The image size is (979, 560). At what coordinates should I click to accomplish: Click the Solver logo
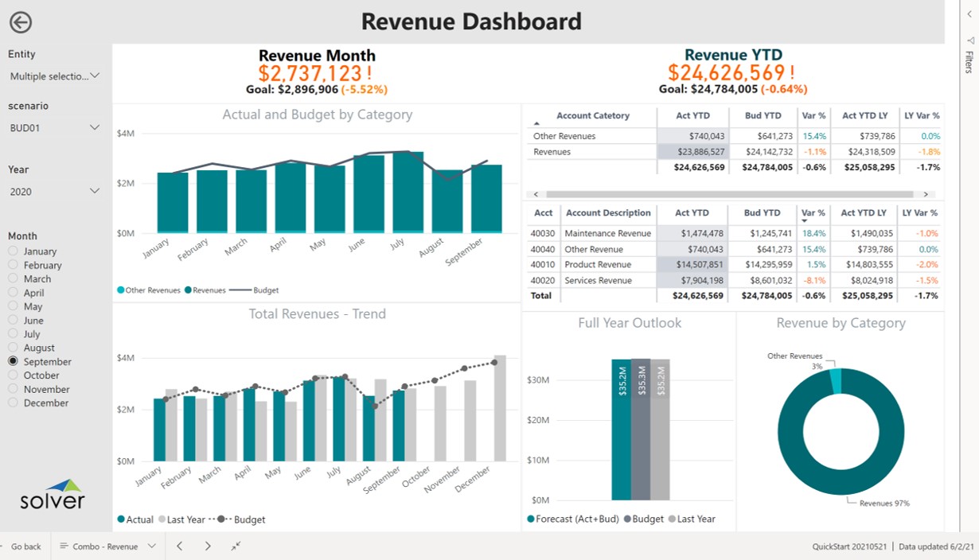53,494
